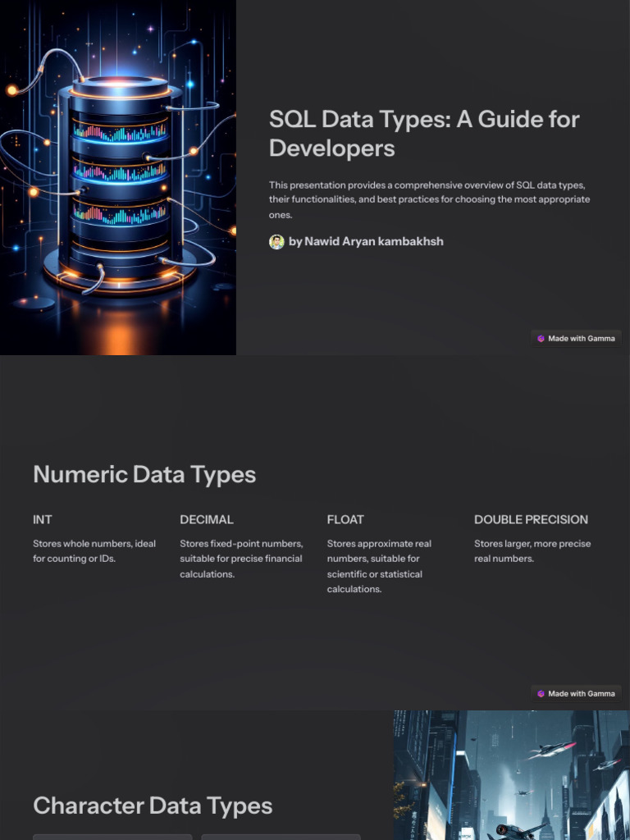Click the presentation overview paragraph under the title

tap(429, 200)
